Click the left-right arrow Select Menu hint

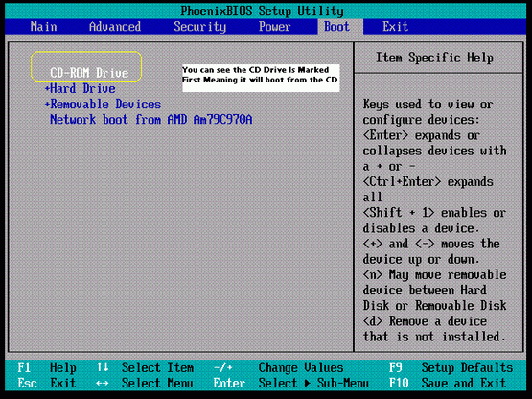point(145,383)
